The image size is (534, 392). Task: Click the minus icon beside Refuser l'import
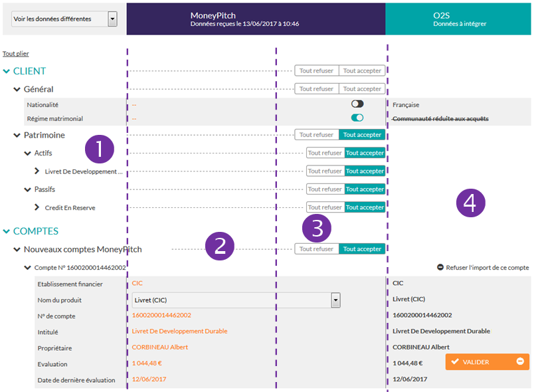tap(440, 268)
